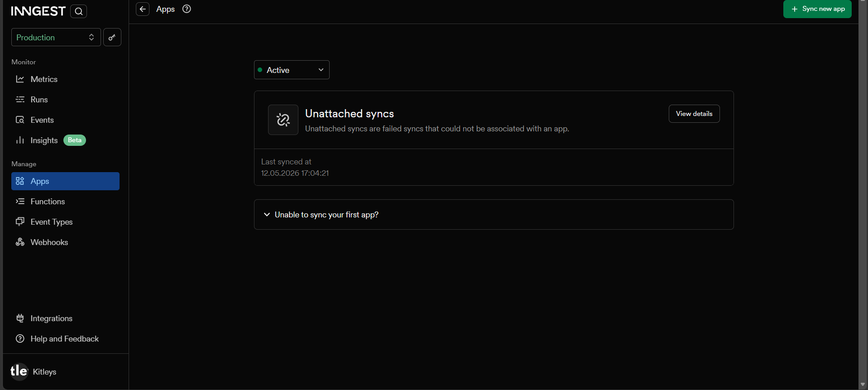868x390 pixels.
Task: Click the Apps page title
Action: pyautogui.click(x=165, y=9)
